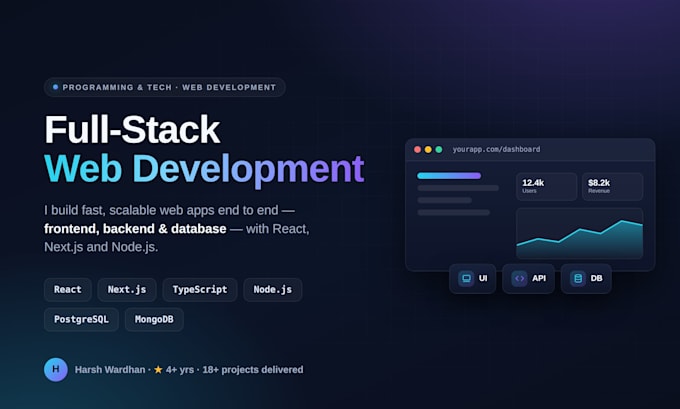Select the Node.js tag
Viewport: 680px width, 409px height.
(273, 290)
